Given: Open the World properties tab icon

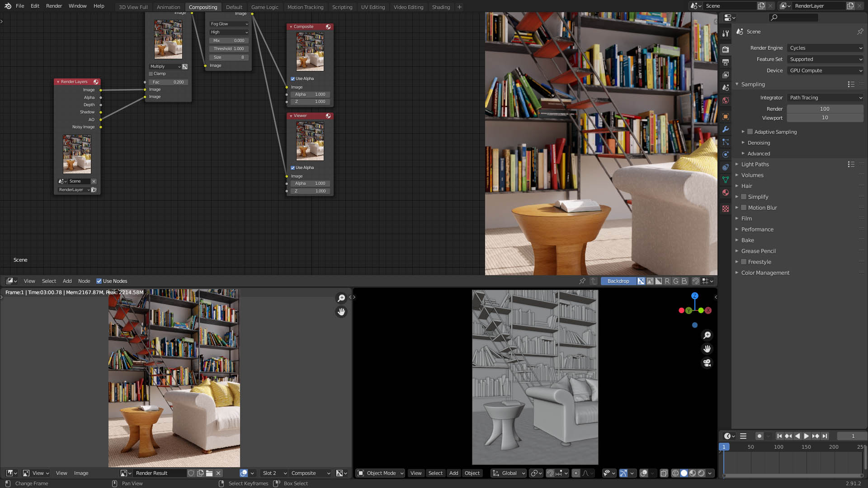Looking at the screenshot, I should pos(726,100).
